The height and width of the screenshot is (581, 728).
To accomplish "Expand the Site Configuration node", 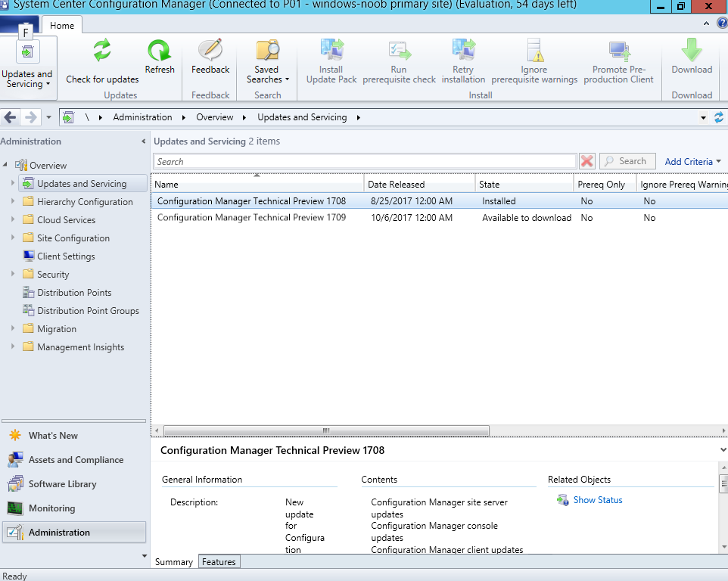I will [13, 238].
